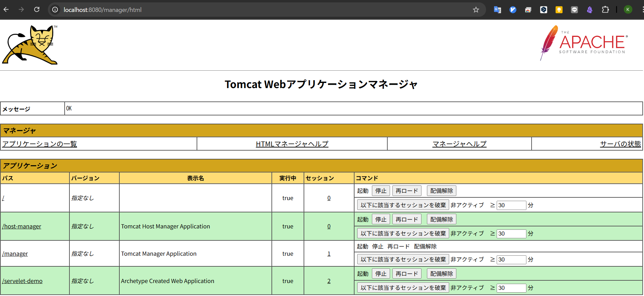Expire sessions button for the /manager row

point(403,259)
